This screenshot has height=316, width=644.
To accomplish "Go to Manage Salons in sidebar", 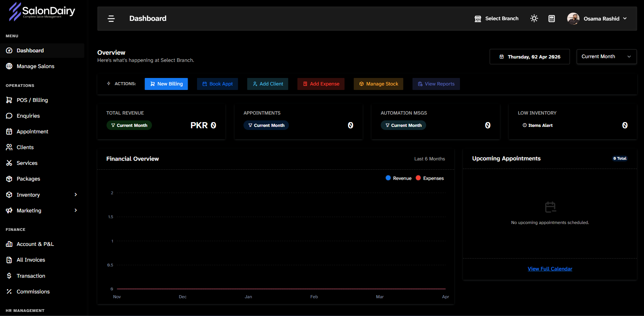I will (36, 66).
